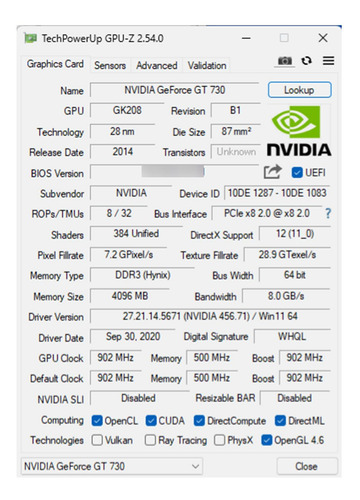
Task: Click the Subvendor field NVIDIA
Action: [131, 193]
